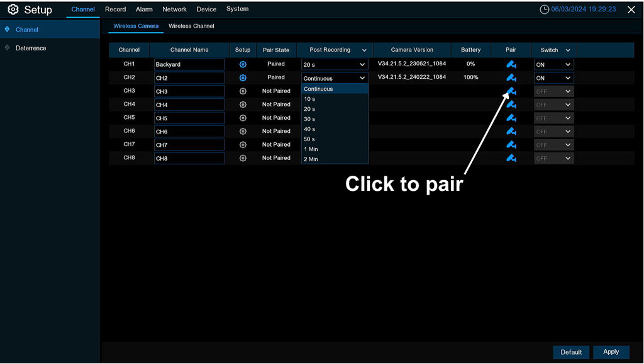Choose 2 Min option in dropdown list
644x364 pixels.
(311, 159)
